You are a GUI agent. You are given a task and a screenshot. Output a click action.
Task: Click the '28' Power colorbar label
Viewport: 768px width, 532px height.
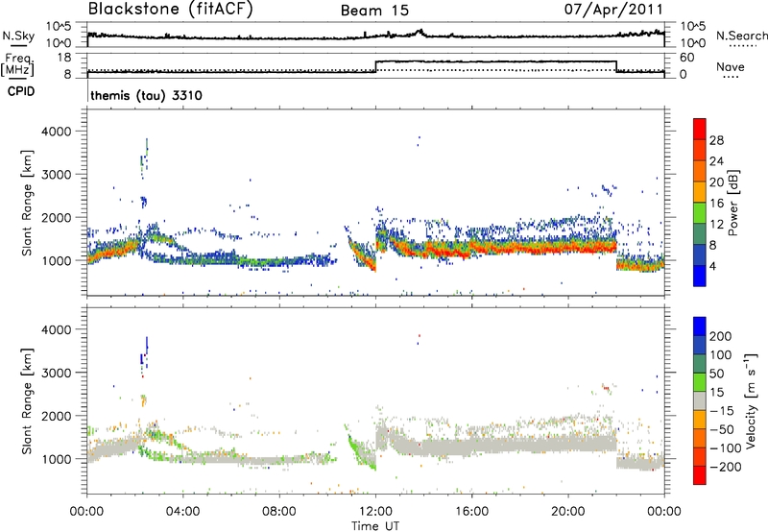point(716,140)
